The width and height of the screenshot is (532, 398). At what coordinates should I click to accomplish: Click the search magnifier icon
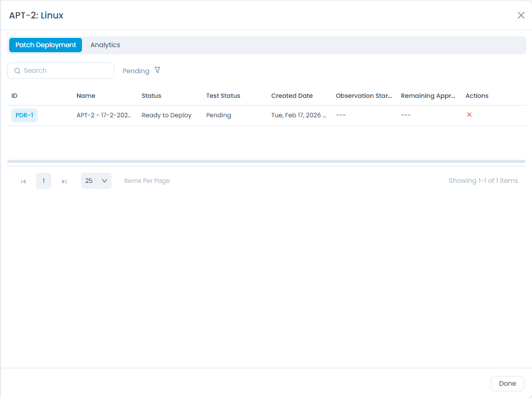pyautogui.click(x=18, y=70)
